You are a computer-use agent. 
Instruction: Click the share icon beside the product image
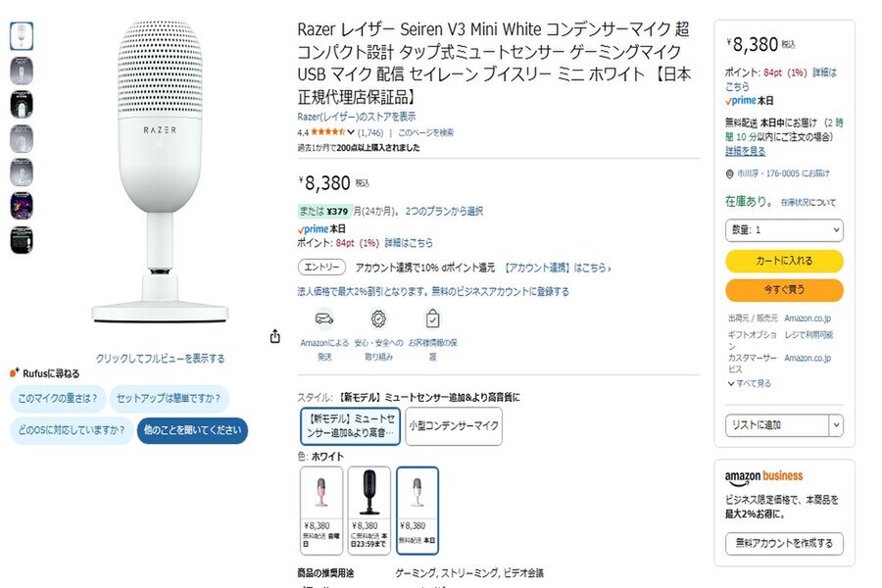point(275,336)
